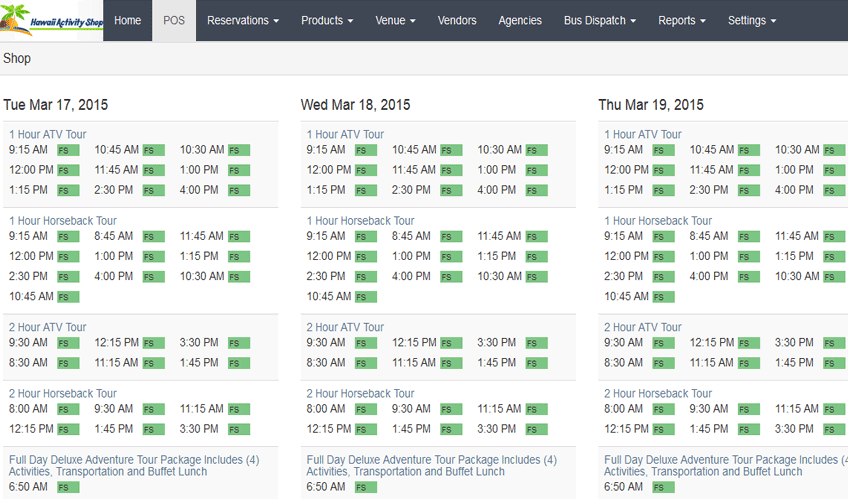Select 10:45 AM time under Thursday 1 Hour Horseback
Image resolution: width=848 pixels, height=499 pixels.
pyautogui.click(x=626, y=296)
